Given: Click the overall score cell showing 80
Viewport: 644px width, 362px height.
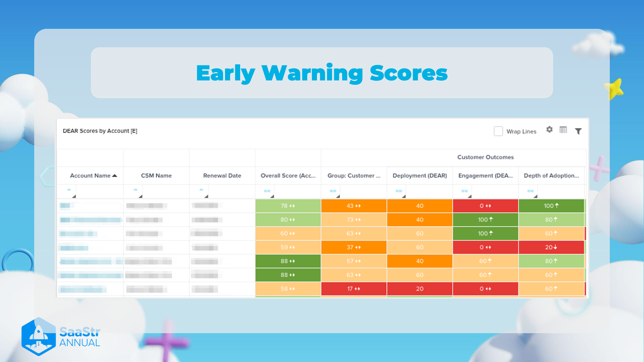Looking at the screenshot, I should [288, 220].
